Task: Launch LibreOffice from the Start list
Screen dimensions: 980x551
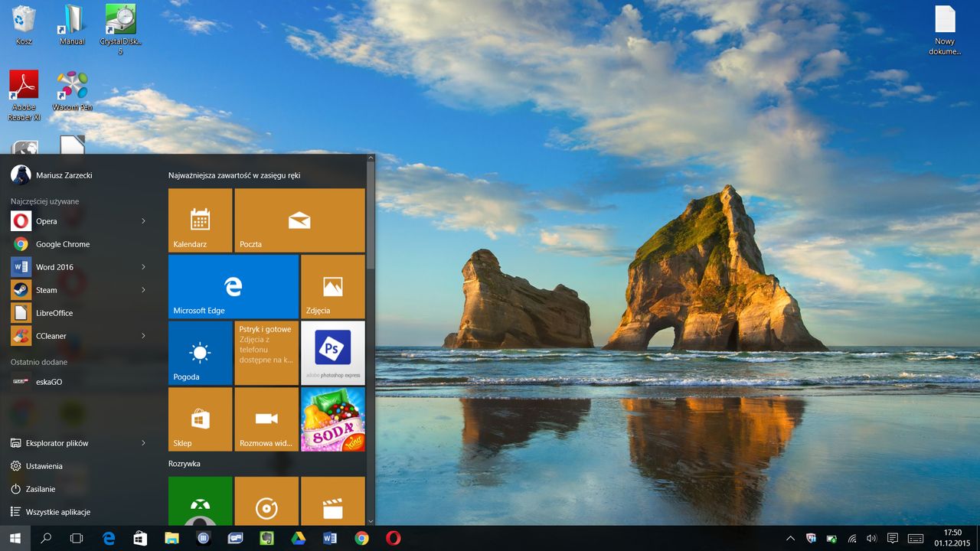Action: click(x=80, y=313)
